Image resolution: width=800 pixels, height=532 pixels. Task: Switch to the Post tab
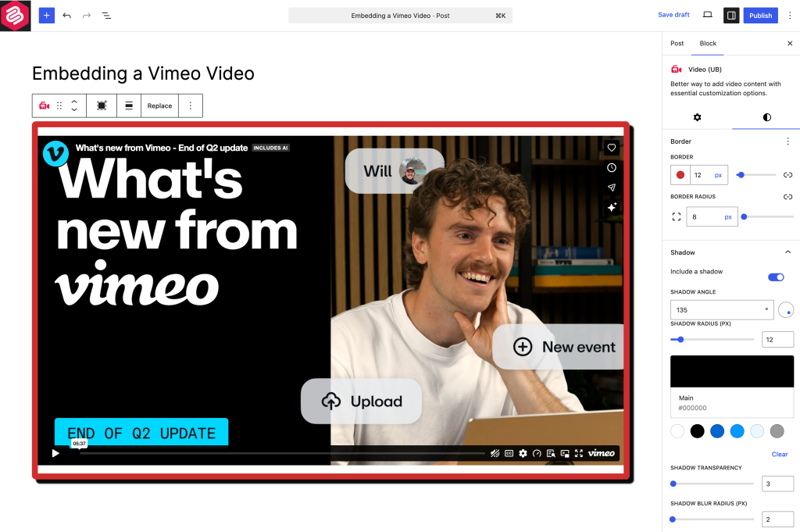677,43
